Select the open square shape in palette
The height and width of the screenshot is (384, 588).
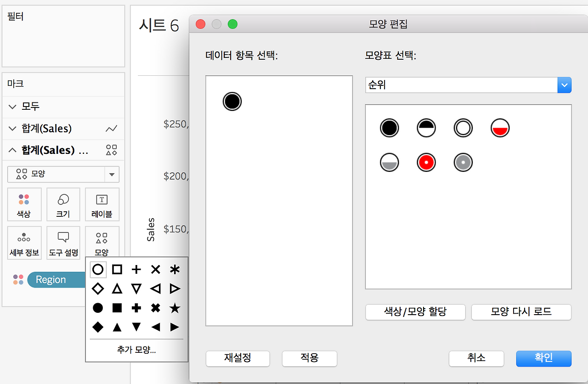pos(117,270)
